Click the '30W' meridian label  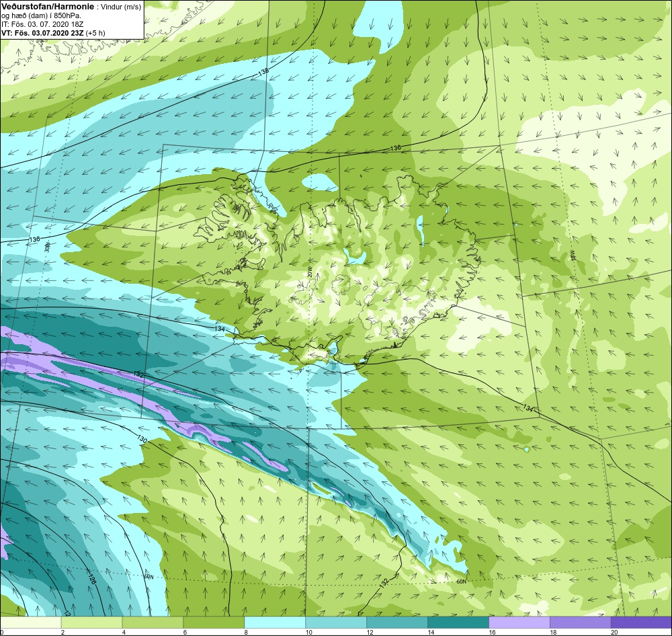(x=47, y=247)
